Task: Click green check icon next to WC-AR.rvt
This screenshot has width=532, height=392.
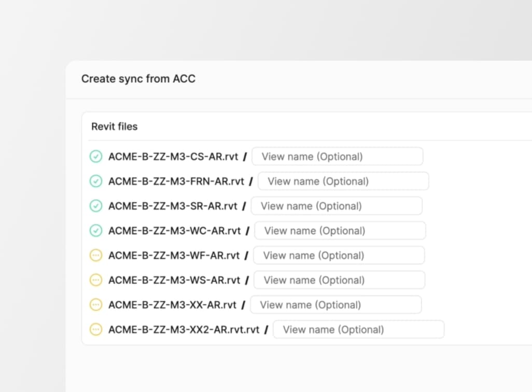Action: (96, 231)
